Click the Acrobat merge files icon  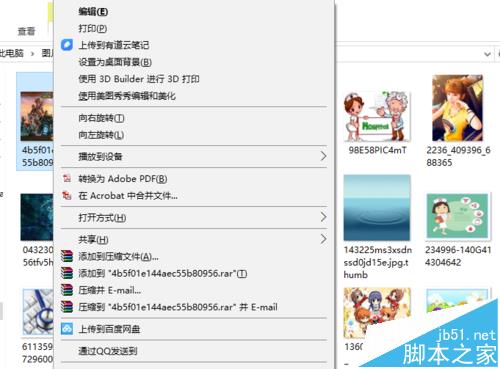point(67,195)
